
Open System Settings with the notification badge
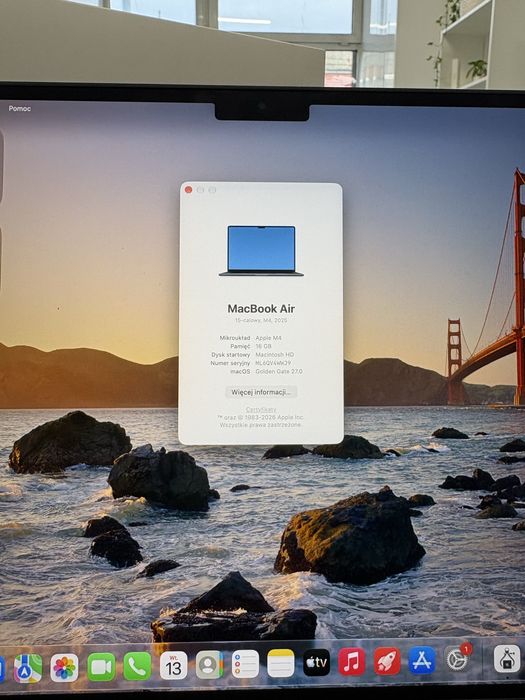[x=458, y=658]
